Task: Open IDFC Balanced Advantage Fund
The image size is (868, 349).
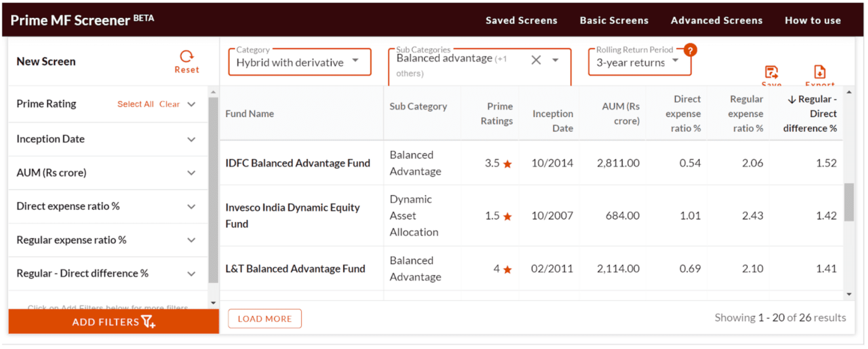Action: (x=298, y=163)
